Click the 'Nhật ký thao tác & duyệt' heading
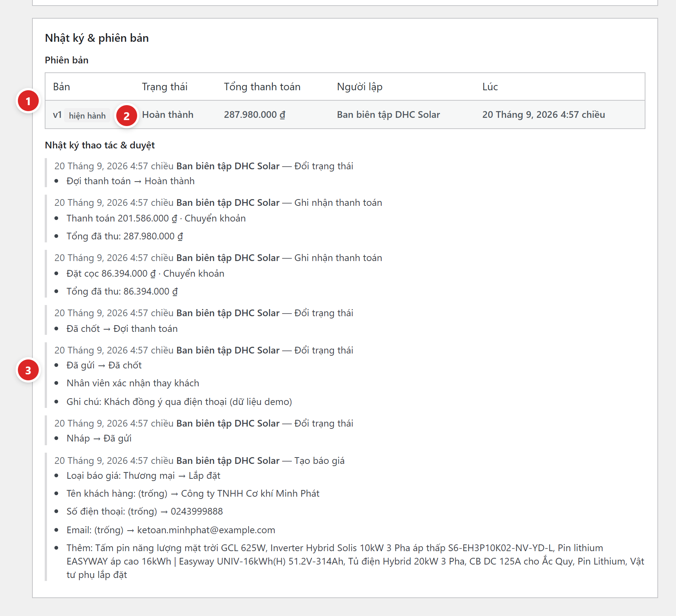Screen dimensions: 676x616 (x=100, y=145)
